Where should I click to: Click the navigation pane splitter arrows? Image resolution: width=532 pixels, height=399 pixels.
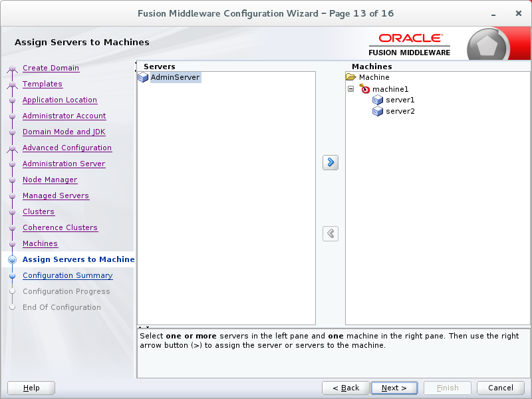[x=136, y=66]
